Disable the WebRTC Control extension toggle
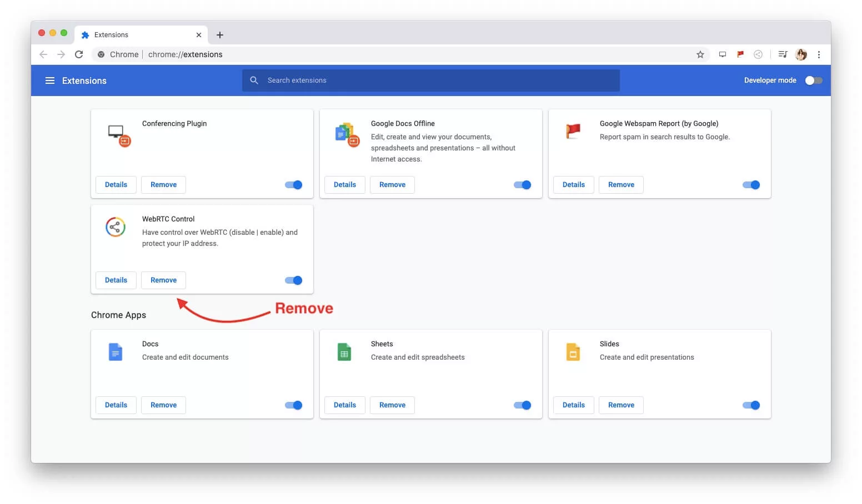This screenshot has width=862, height=504. 293,280
